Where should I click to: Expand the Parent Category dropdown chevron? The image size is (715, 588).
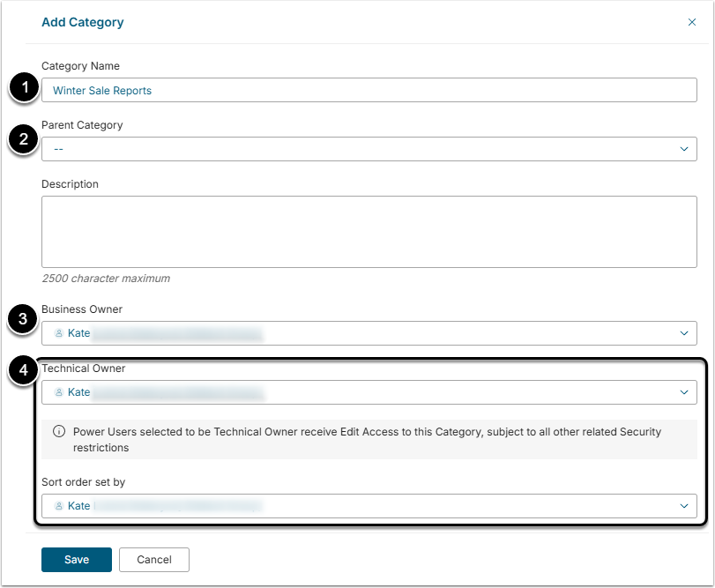tap(684, 149)
